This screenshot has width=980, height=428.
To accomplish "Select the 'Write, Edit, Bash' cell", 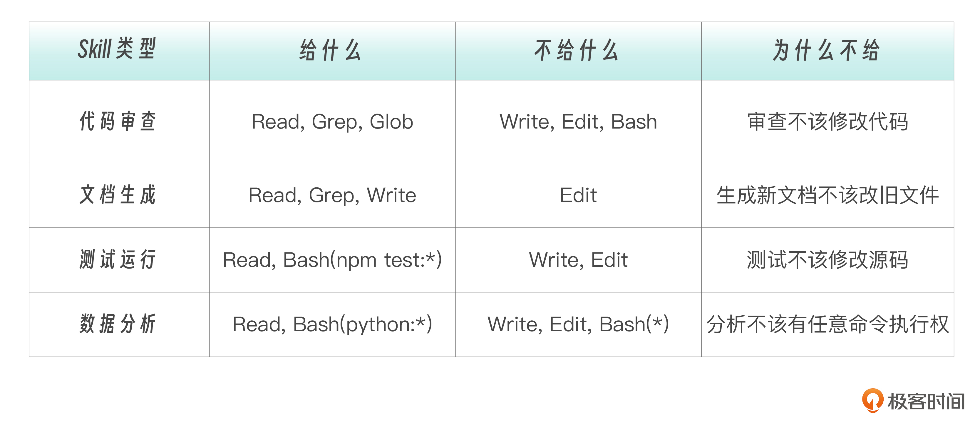I will coord(578,122).
